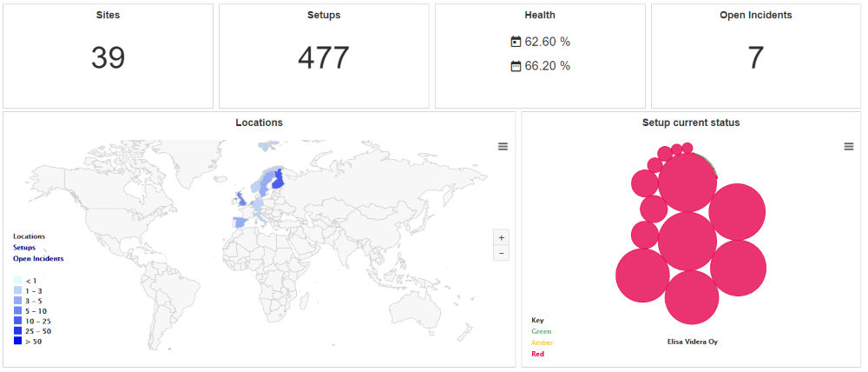Click Finland on the world map
868x372 pixels.
(x=279, y=182)
